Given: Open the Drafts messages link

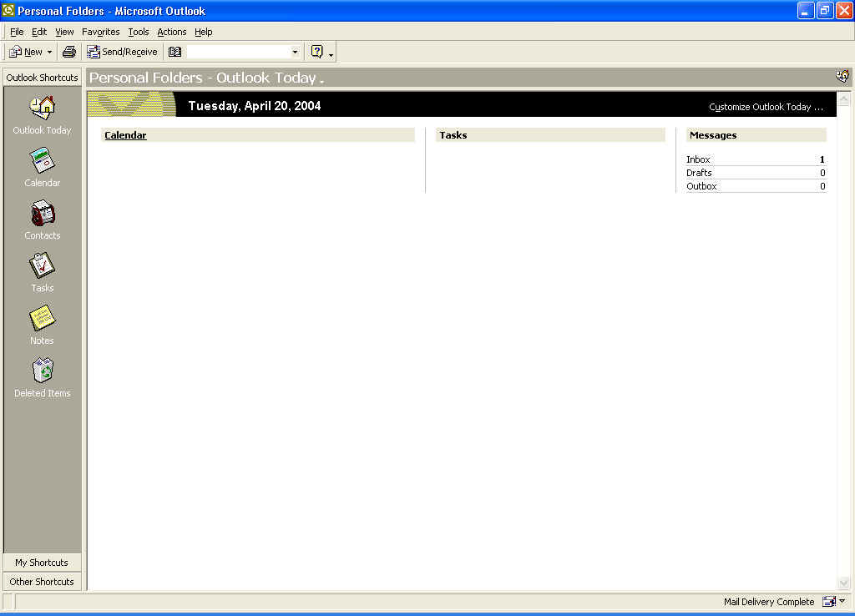Looking at the screenshot, I should pyautogui.click(x=699, y=173).
